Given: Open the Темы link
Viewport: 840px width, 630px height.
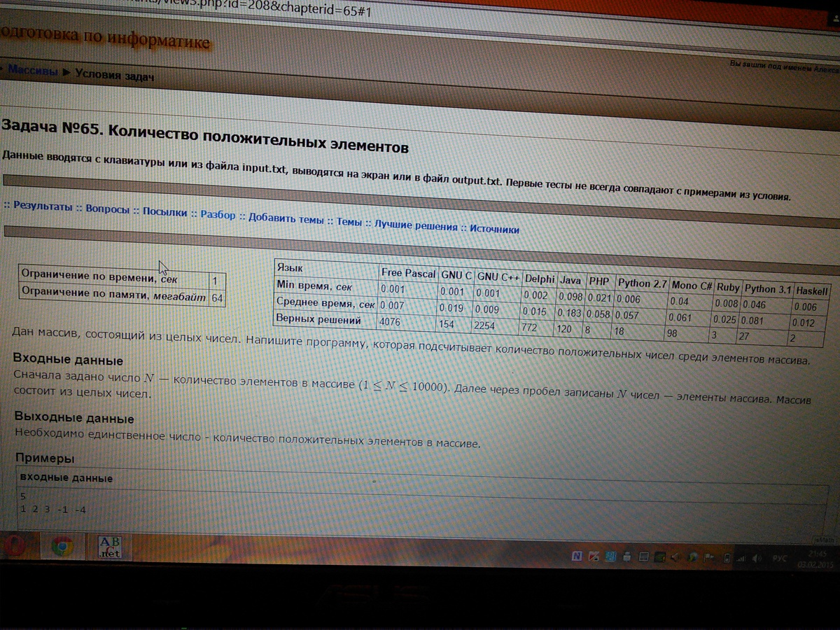Looking at the screenshot, I should pos(349,222).
